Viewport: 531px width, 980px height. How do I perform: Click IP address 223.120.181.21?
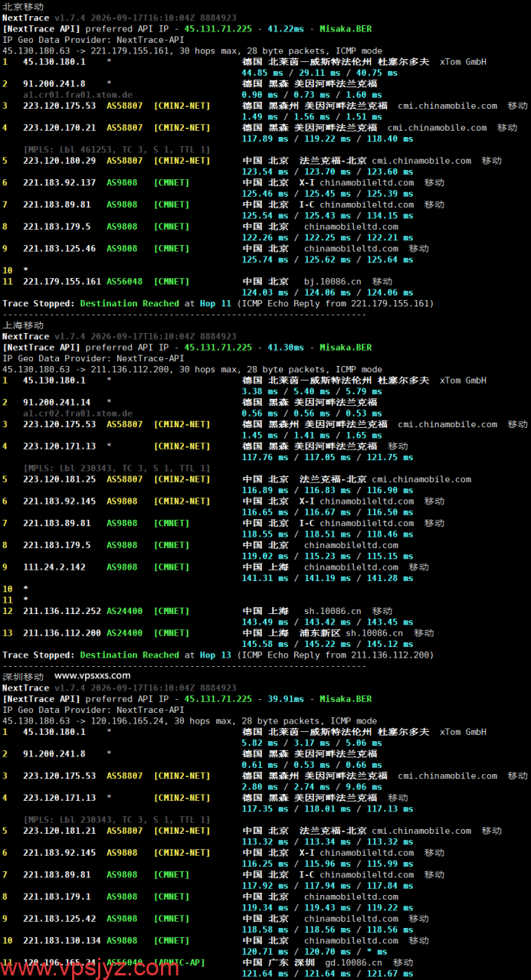(x=60, y=831)
